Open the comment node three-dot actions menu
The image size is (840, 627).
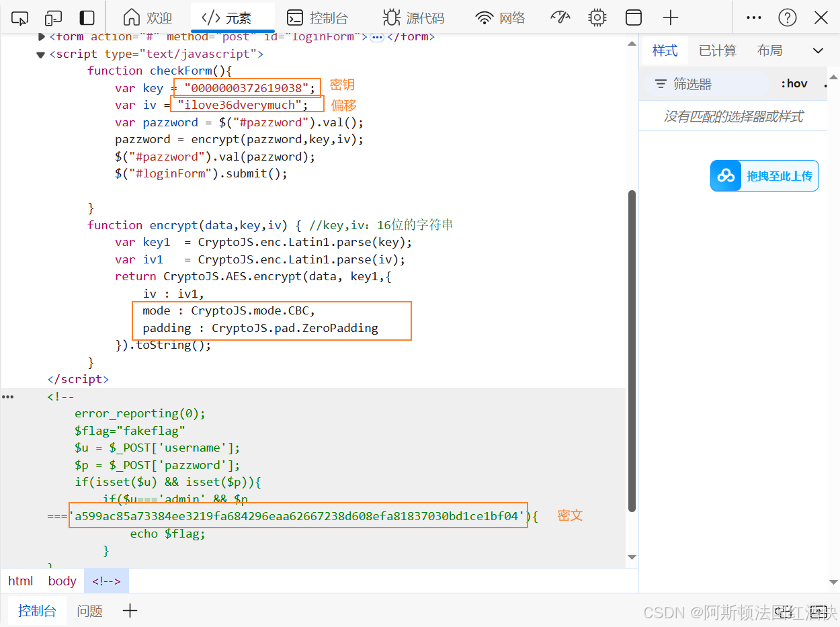tap(8, 396)
